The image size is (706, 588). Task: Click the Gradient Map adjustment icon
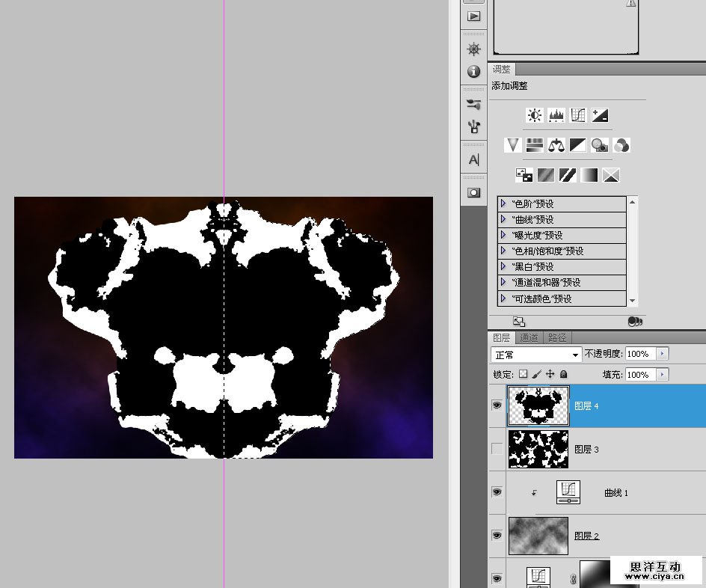coord(590,175)
